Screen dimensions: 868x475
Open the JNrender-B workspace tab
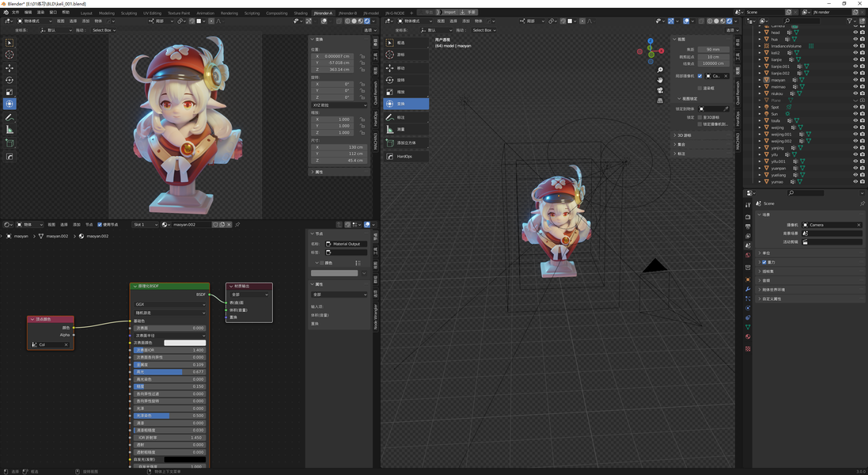pyautogui.click(x=347, y=13)
